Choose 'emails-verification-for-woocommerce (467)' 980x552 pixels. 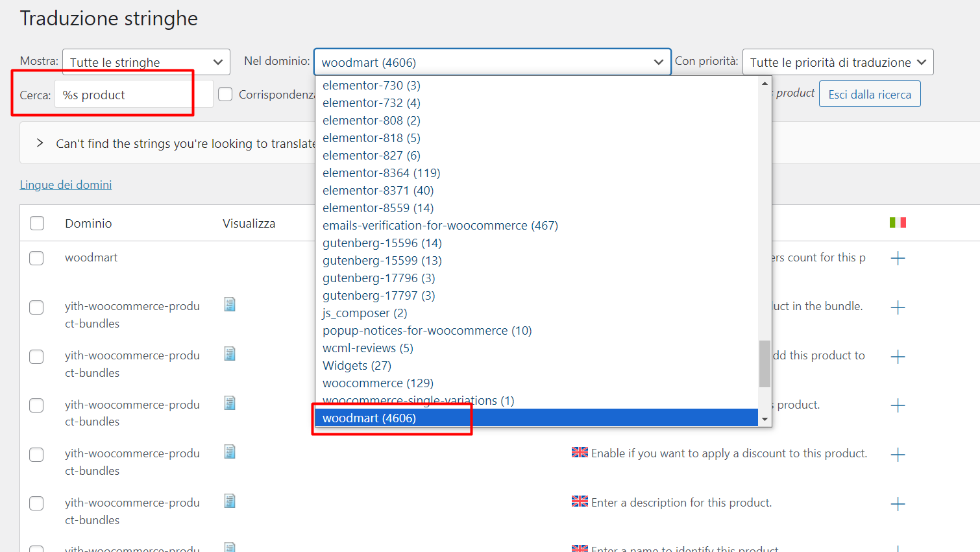[537, 226]
